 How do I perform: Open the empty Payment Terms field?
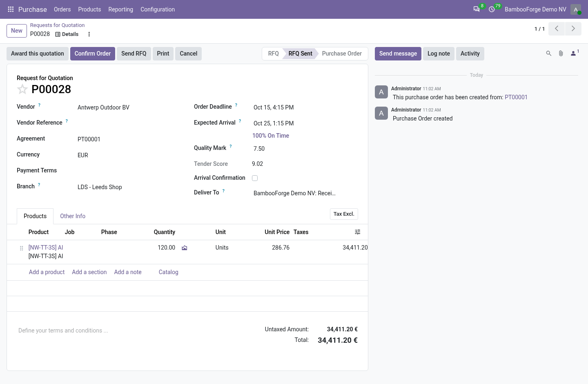(x=129, y=171)
